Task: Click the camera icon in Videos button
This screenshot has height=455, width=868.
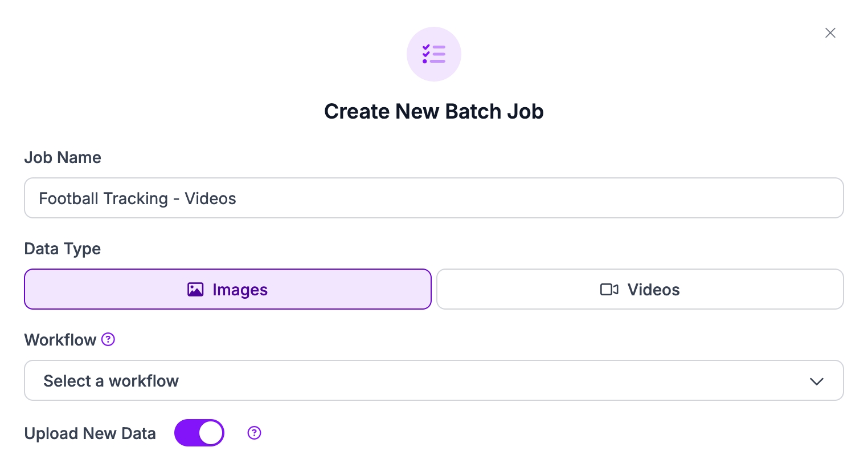Action: coord(609,290)
